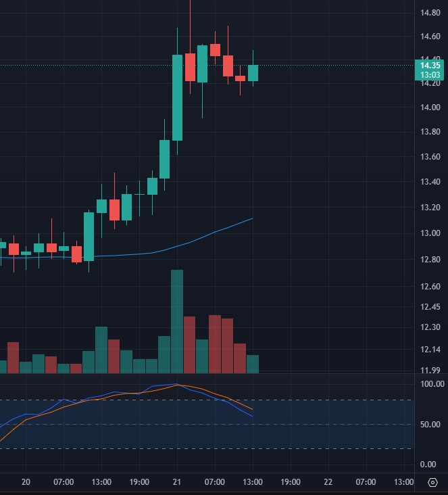Click oscillator scale label 50.00
The height and width of the screenshot is (495, 448).
coord(430,425)
